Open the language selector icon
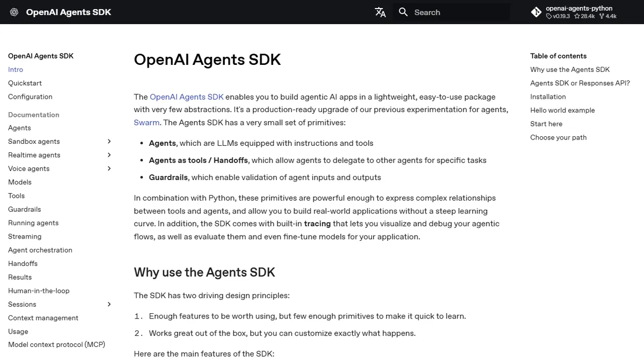 tap(380, 12)
